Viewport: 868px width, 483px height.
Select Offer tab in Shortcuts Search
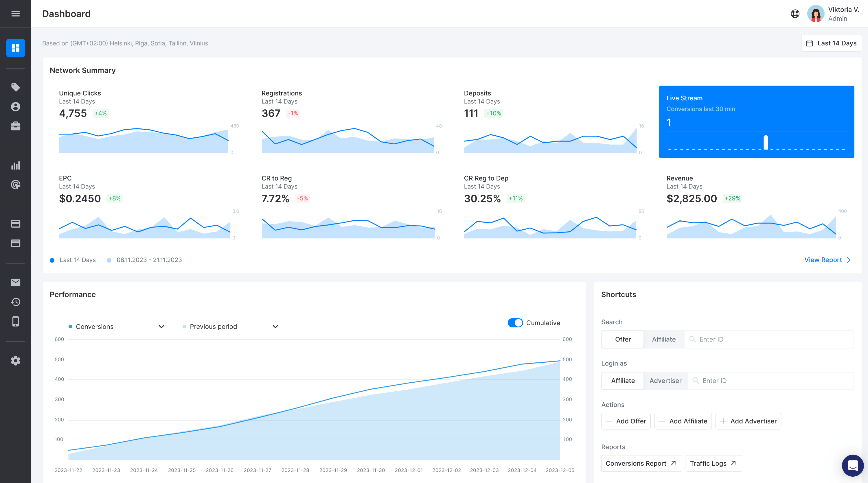(623, 339)
